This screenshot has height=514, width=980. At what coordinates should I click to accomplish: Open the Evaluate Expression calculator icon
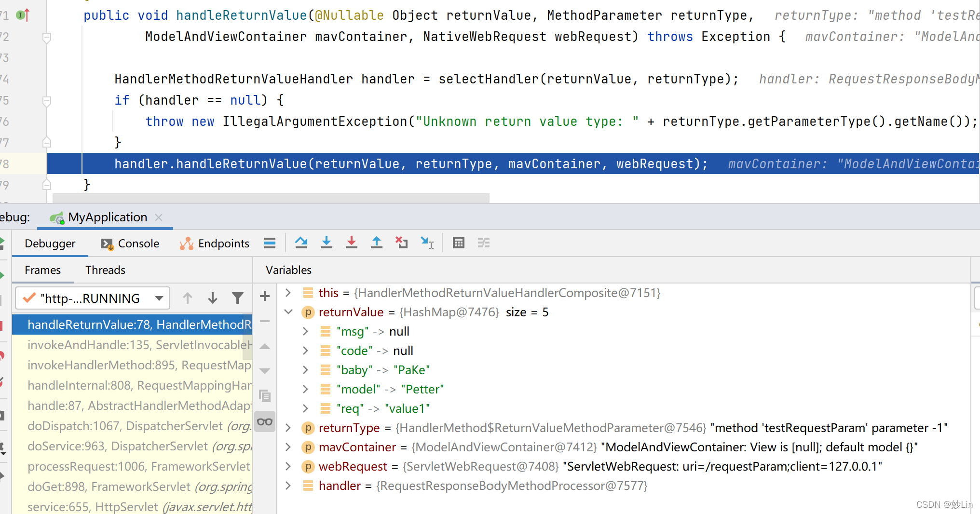click(458, 243)
